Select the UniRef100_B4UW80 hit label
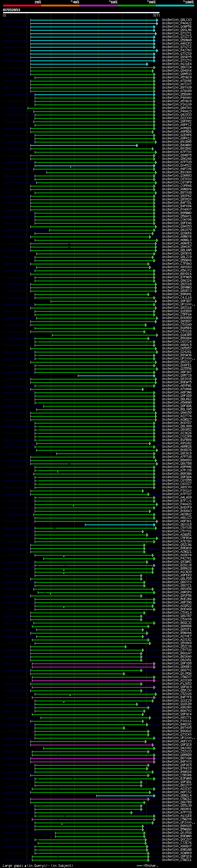The width and height of the screenshot is (197, 868). coord(176,145)
